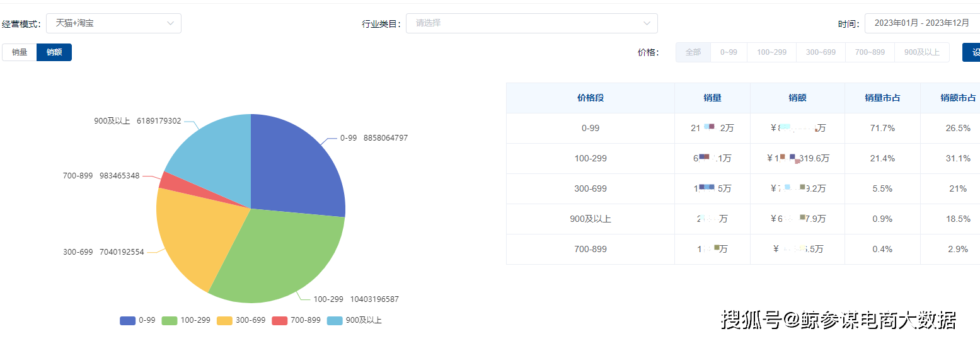Click the 销额 column header in table
The image size is (980, 341).
(798, 98)
